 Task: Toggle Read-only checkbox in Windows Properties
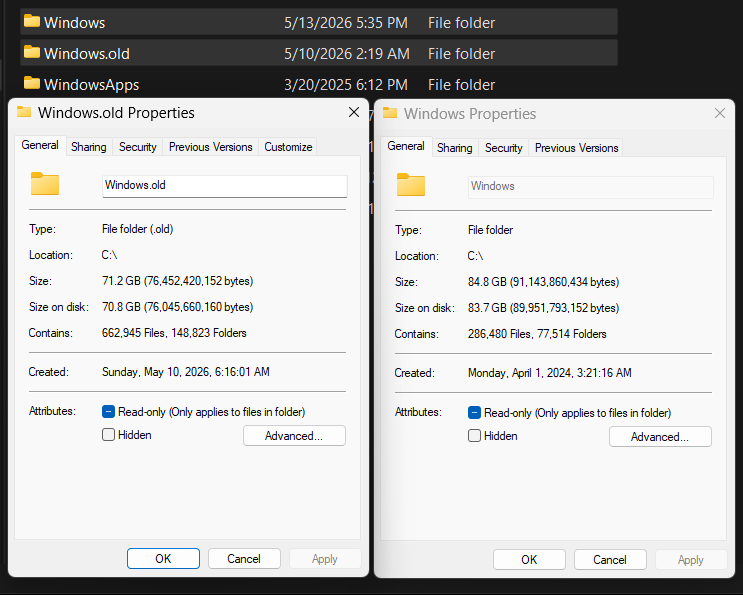pyautogui.click(x=474, y=412)
